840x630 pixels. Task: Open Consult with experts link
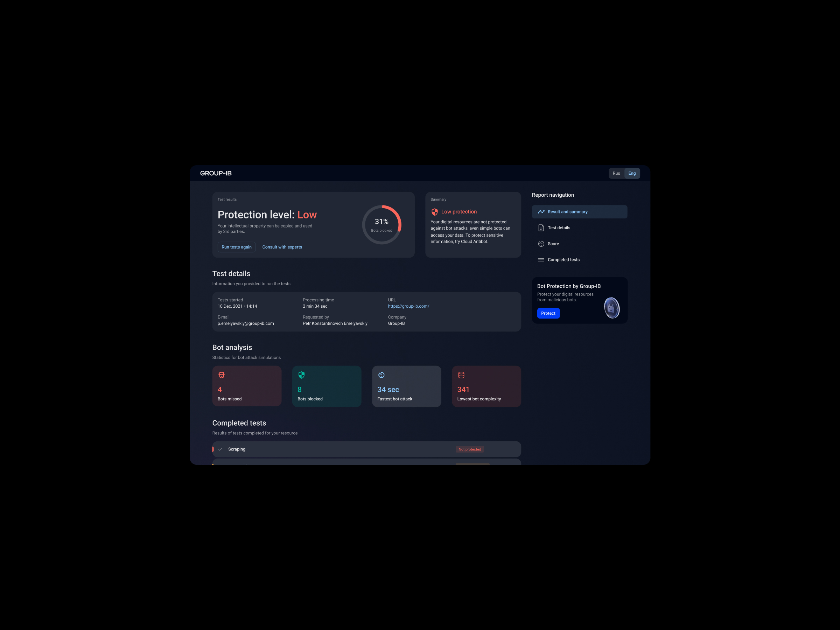[x=282, y=247]
